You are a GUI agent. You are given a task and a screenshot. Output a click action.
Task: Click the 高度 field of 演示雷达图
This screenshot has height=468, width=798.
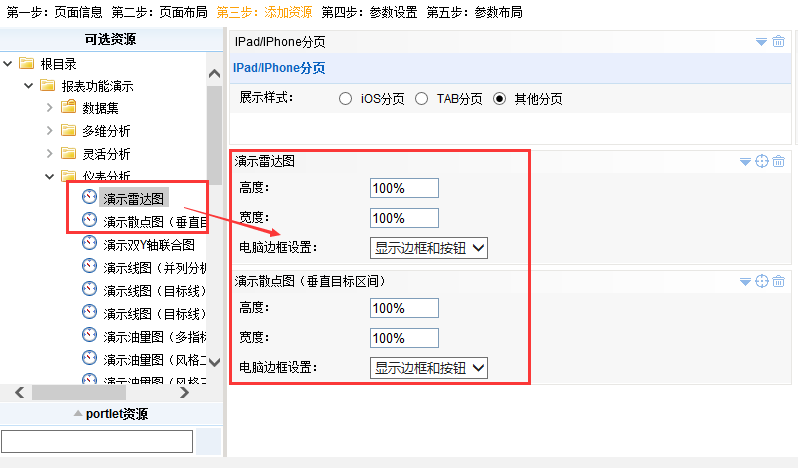(404, 188)
